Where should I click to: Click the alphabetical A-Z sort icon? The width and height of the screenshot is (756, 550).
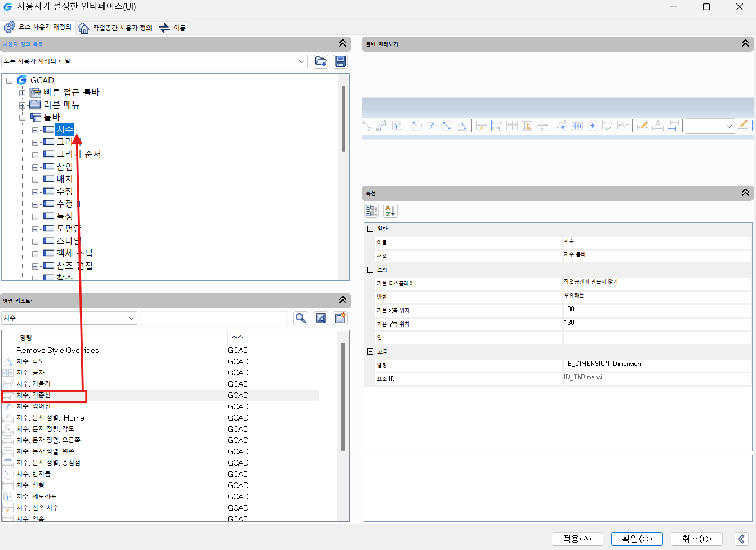coord(390,211)
